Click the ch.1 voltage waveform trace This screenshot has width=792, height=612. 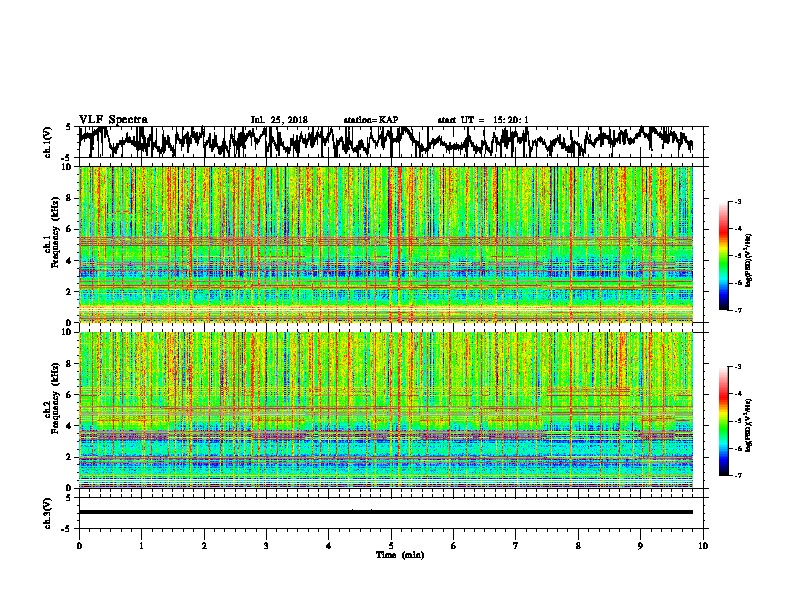click(x=386, y=141)
